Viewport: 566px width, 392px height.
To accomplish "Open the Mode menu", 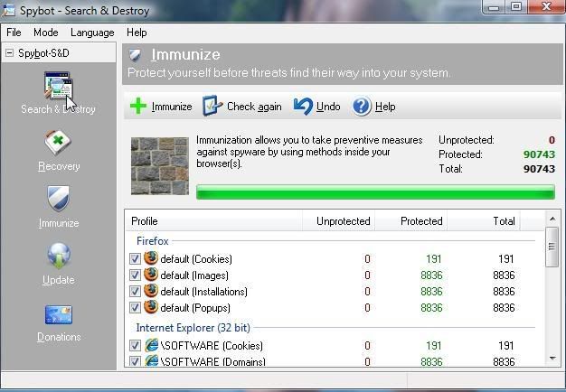I will pos(46,33).
